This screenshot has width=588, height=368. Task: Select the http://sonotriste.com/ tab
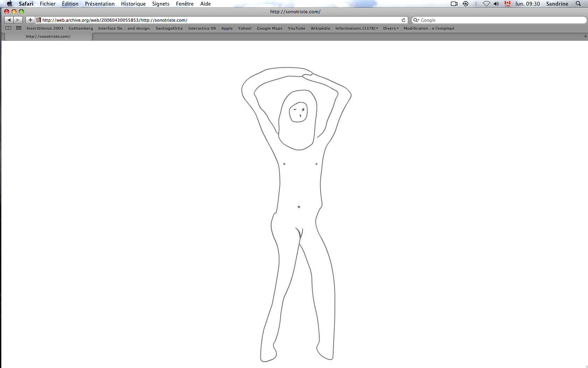(48, 36)
